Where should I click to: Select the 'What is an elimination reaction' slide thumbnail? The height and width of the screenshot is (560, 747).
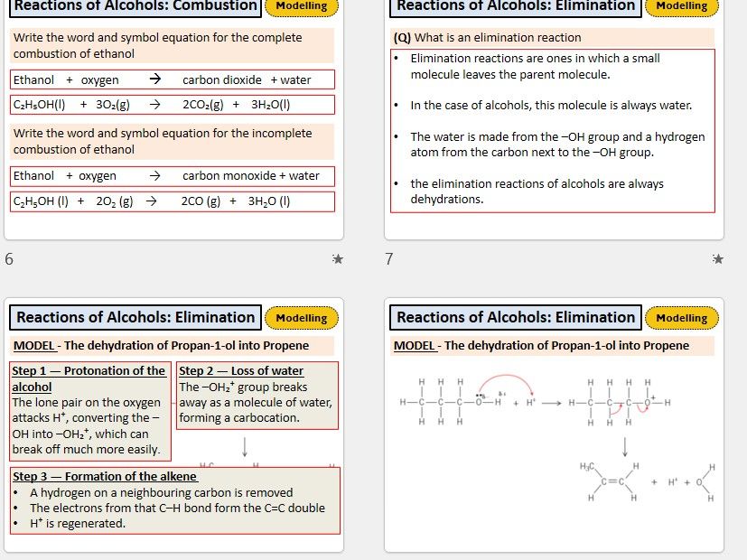(554, 119)
